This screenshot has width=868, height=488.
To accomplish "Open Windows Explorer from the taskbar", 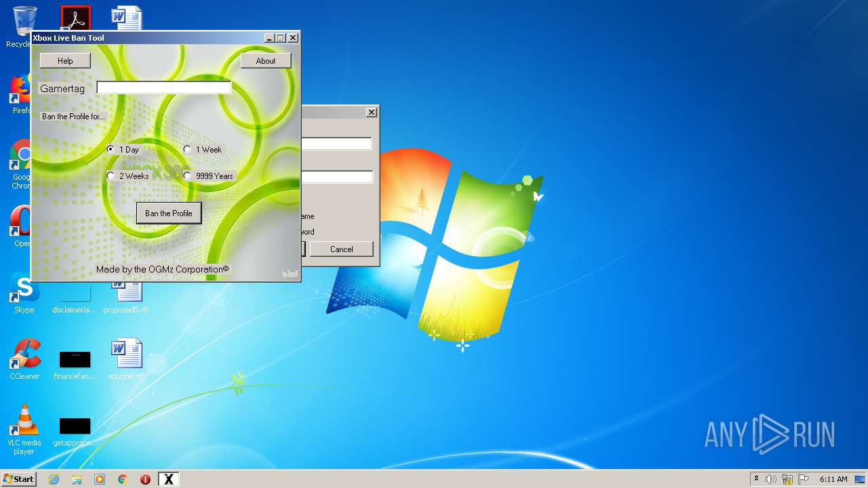I will [x=77, y=479].
